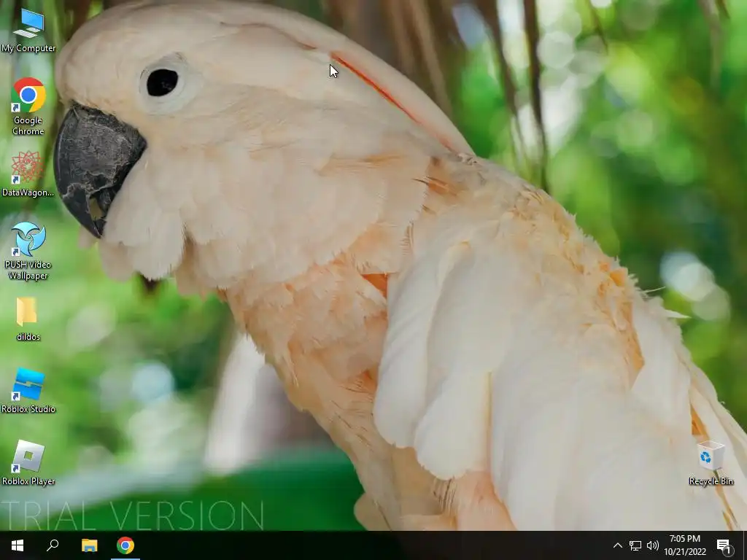The image size is (747, 560).
Task: Open the Windows Start menu
Action: pos(18,545)
